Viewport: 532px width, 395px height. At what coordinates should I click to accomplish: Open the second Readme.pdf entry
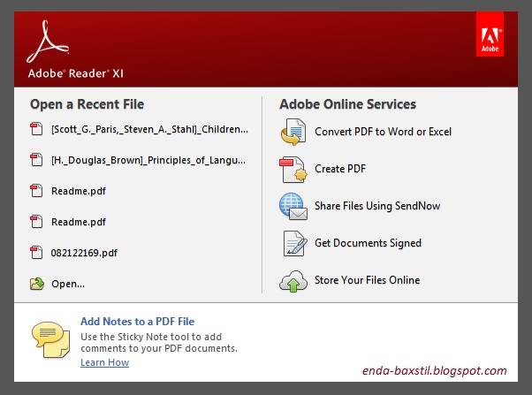(x=79, y=222)
